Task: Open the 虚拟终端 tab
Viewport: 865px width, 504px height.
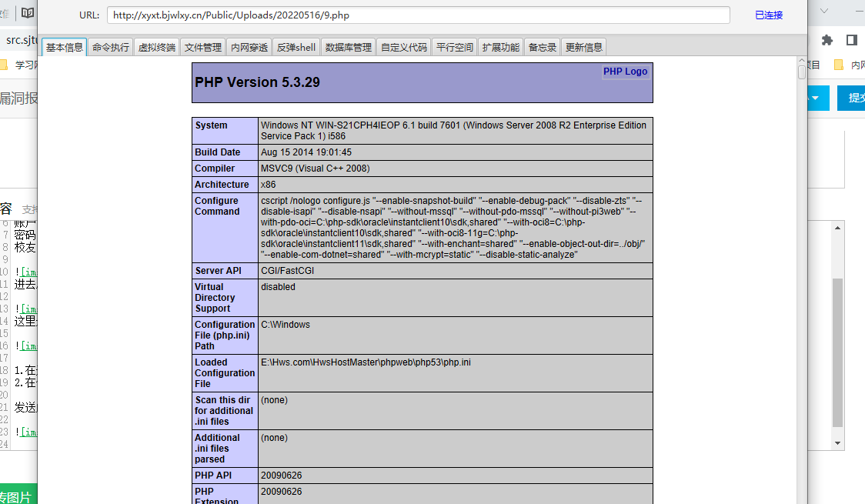Action: (157, 48)
